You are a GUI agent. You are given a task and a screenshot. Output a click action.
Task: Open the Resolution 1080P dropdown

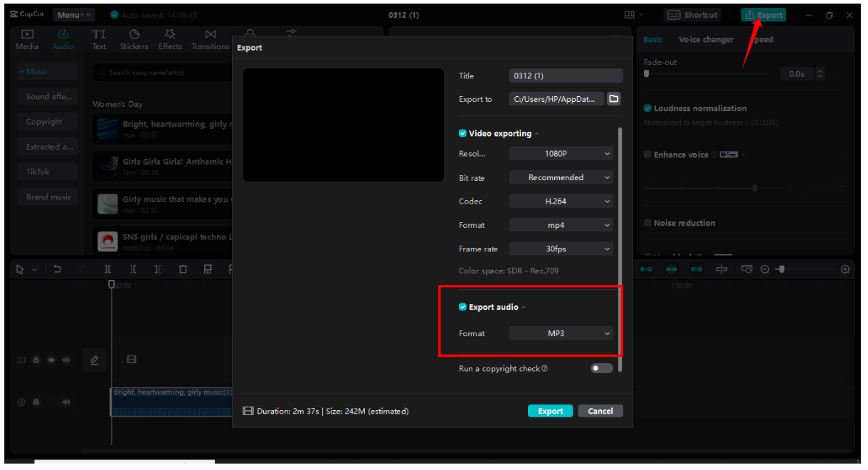[561, 154]
